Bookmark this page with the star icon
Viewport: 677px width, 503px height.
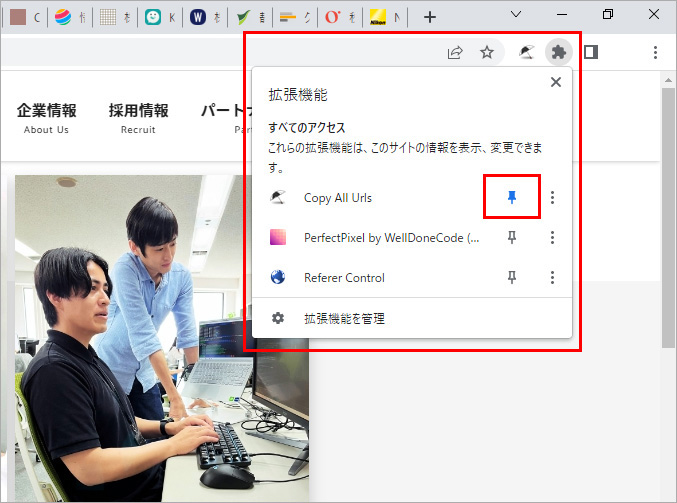[x=487, y=52]
